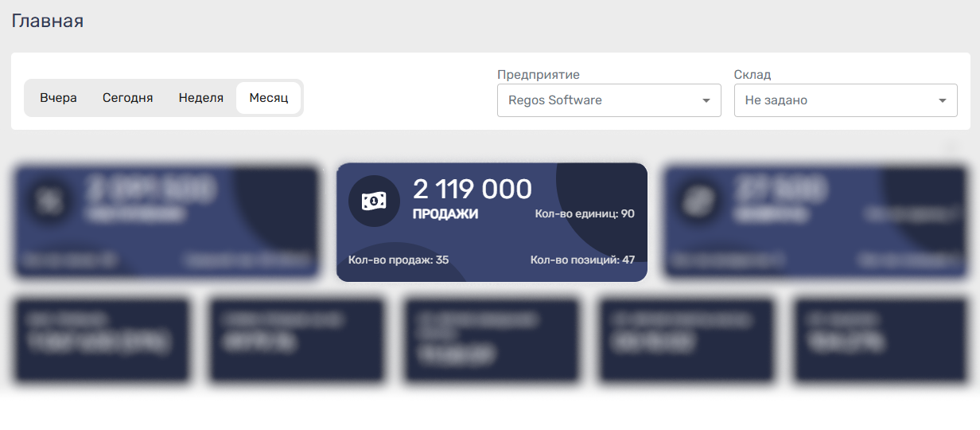Click the money icon on the Продажи card

pyautogui.click(x=374, y=201)
